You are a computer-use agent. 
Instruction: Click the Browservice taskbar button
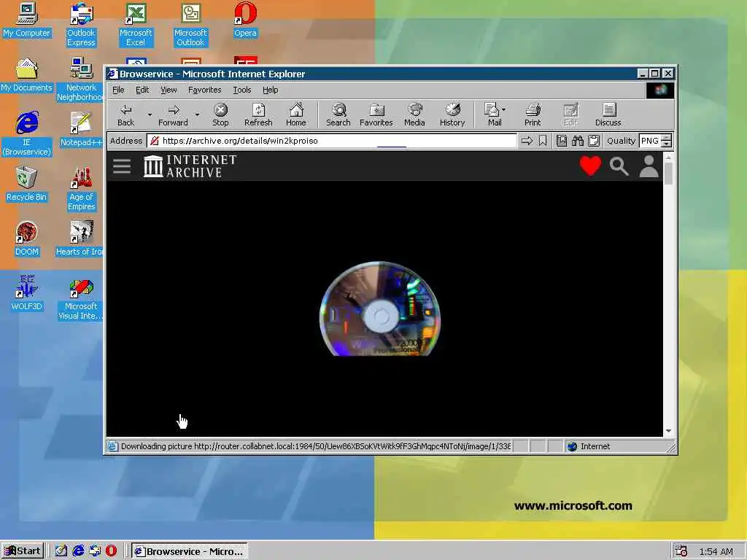[190, 551]
